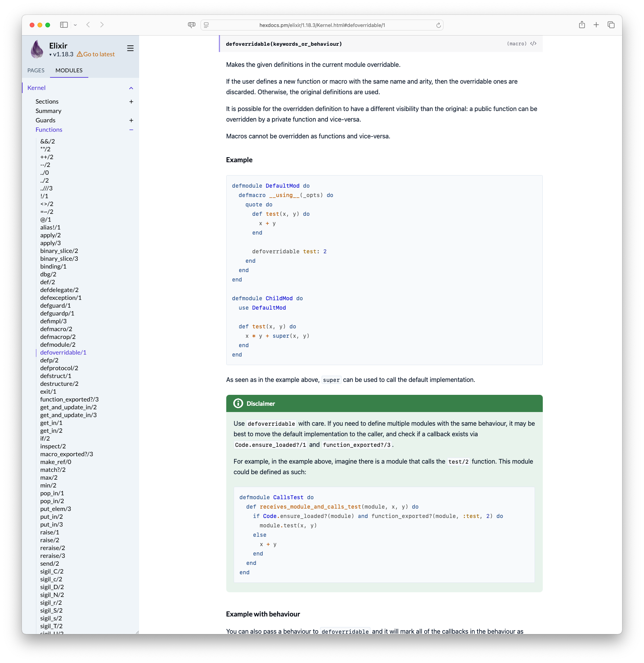644x663 pixels.
Task: Select the MODULES tab
Action: pos(69,70)
